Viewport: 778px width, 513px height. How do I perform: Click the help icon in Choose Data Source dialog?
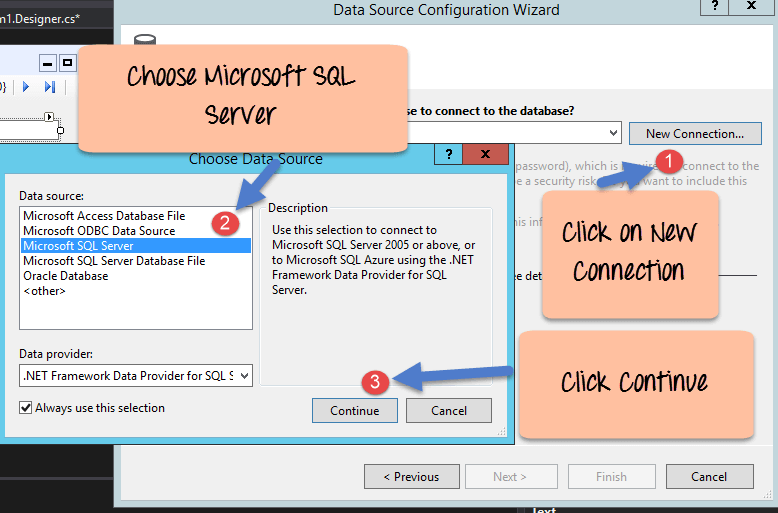tap(449, 155)
